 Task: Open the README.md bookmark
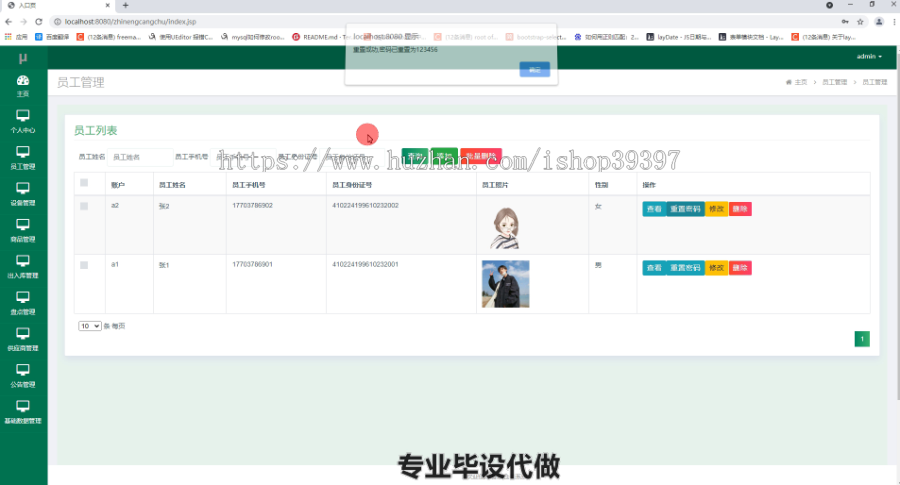pyautogui.click(x=319, y=37)
